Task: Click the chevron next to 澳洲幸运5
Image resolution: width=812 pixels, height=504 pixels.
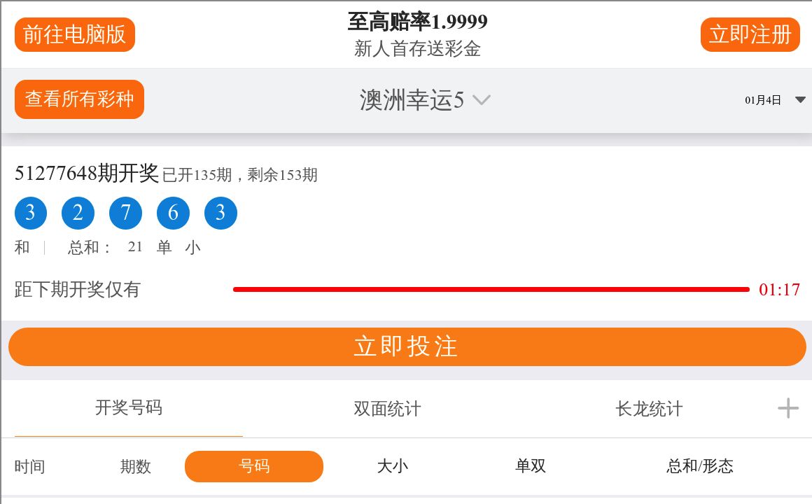Action: click(481, 100)
